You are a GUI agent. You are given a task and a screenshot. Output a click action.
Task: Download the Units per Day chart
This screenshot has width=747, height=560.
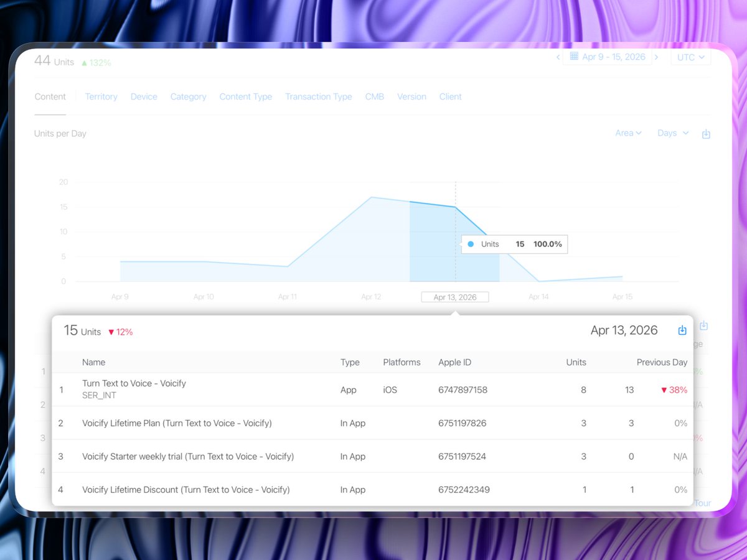pos(706,134)
